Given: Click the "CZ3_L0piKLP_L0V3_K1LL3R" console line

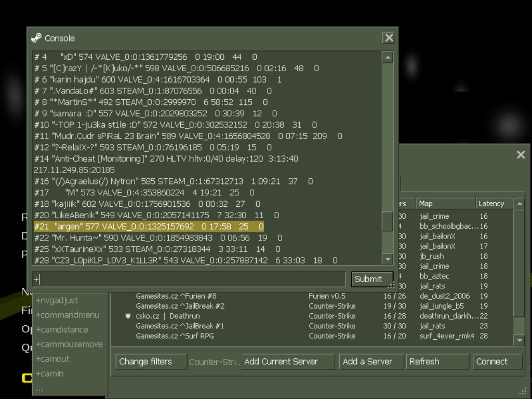Looking at the screenshot, I should click(x=185, y=260).
